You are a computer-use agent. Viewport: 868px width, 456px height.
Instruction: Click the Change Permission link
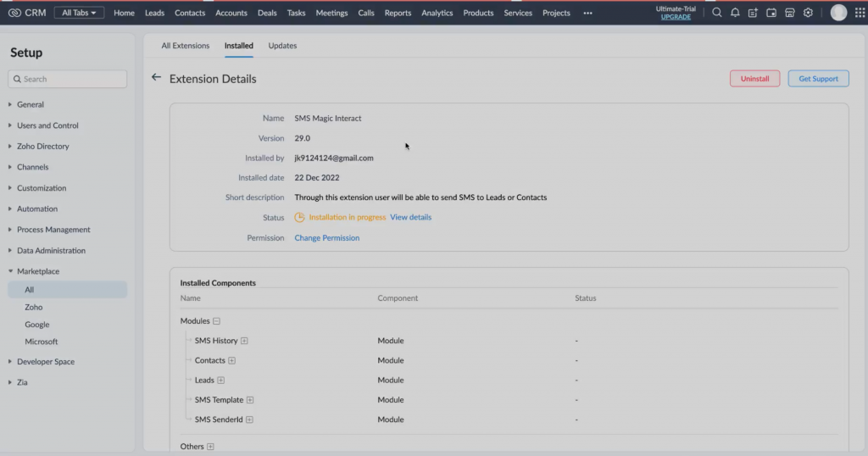tap(326, 238)
